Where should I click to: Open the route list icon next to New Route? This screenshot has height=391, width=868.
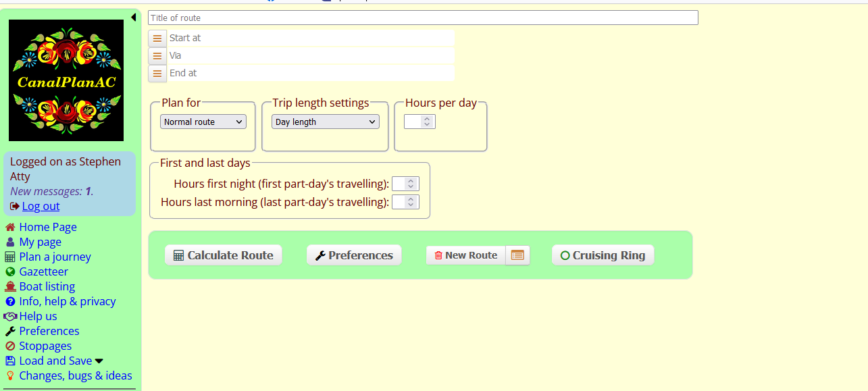pyautogui.click(x=517, y=255)
